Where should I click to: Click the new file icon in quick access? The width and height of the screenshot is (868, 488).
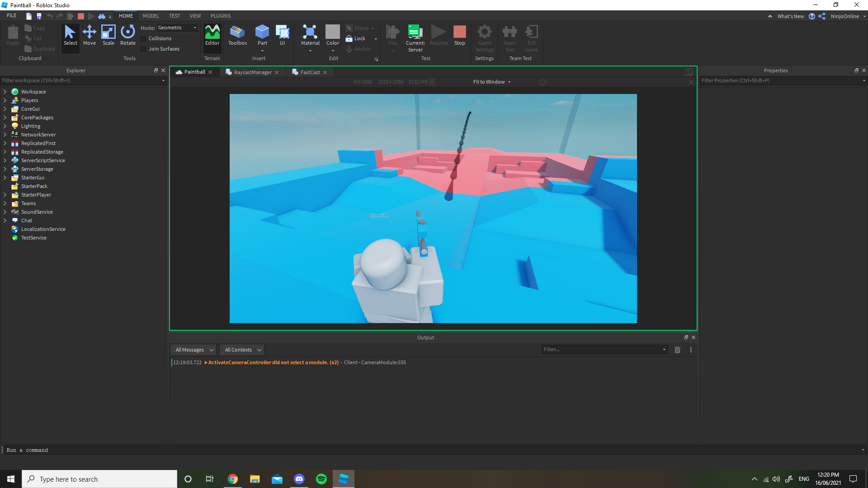tap(28, 16)
